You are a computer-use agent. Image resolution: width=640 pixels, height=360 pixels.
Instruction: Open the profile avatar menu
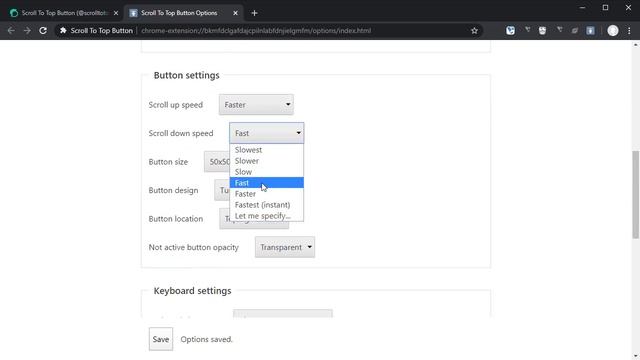coord(613,31)
